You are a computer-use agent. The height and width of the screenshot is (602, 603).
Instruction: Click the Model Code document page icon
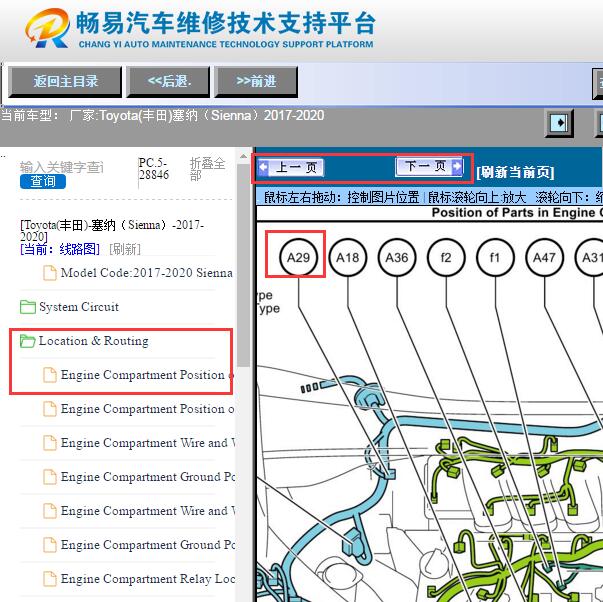click(x=50, y=273)
